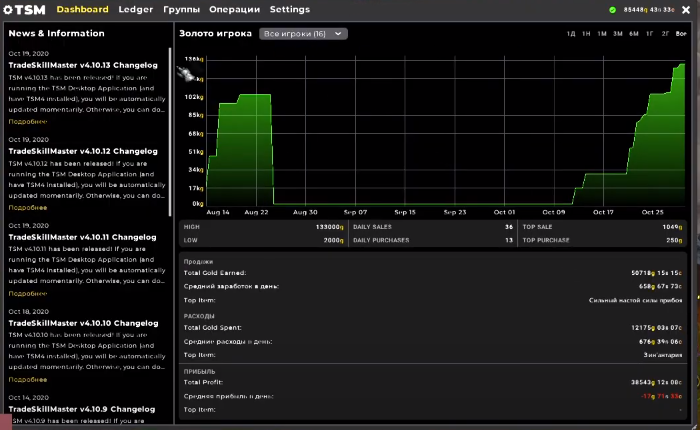Open the TradeSkillMaster v4.10.12 Changelog headline
This screenshot has width=700, height=430.
click(83, 151)
